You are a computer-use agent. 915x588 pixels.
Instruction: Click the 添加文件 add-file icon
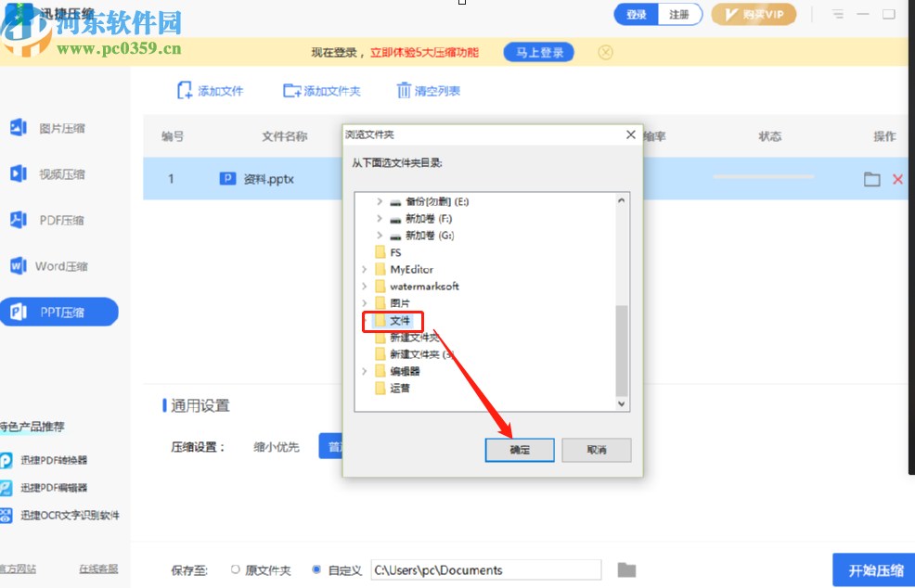187,90
